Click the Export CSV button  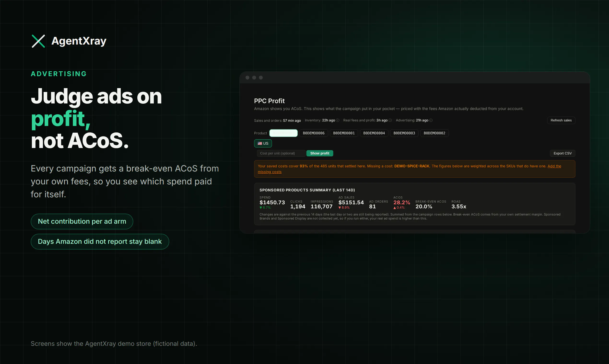[562, 153]
